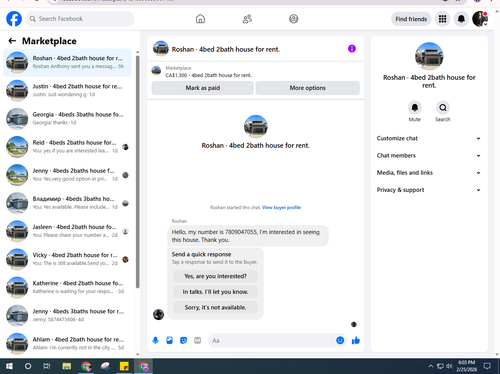The height and width of the screenshot is (374, 500).
Task: Send quick response Yes, are you interested?
Action: [x=215, y=276]
